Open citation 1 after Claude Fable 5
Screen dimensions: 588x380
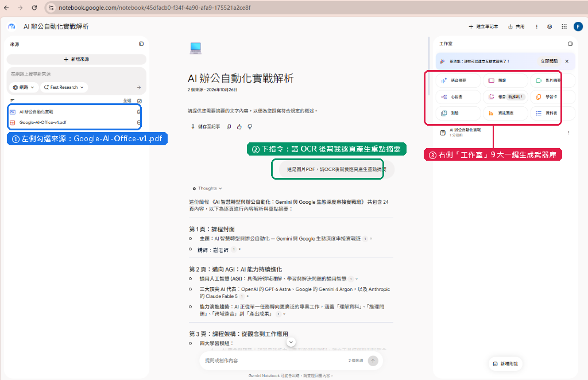coord(242,296)
